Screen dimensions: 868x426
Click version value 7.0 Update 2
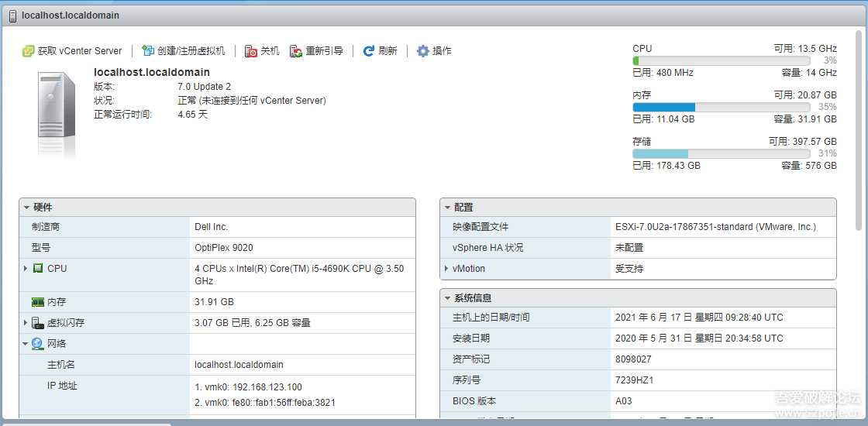click(205, 87)
